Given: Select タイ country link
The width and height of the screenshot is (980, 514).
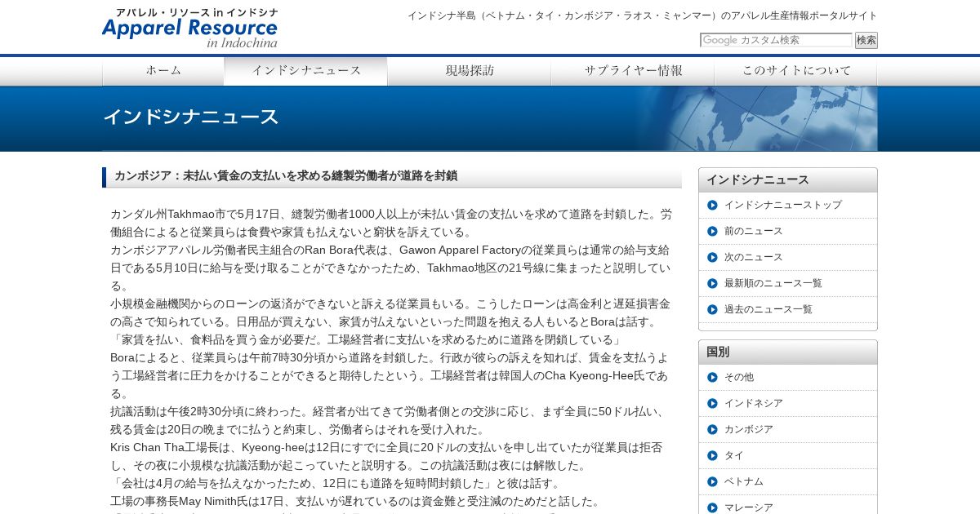Looking at the screenshot, I should click(x=733, y=455).
